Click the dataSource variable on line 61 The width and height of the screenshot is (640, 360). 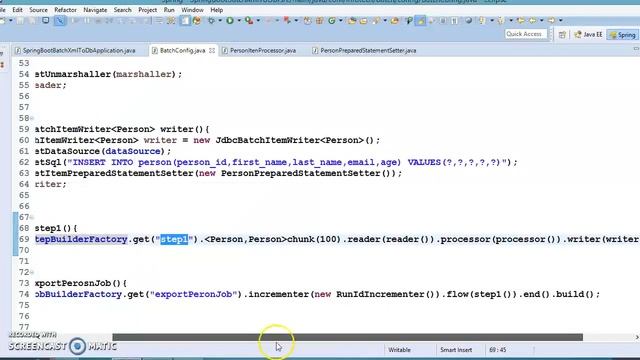click(133, 151)
